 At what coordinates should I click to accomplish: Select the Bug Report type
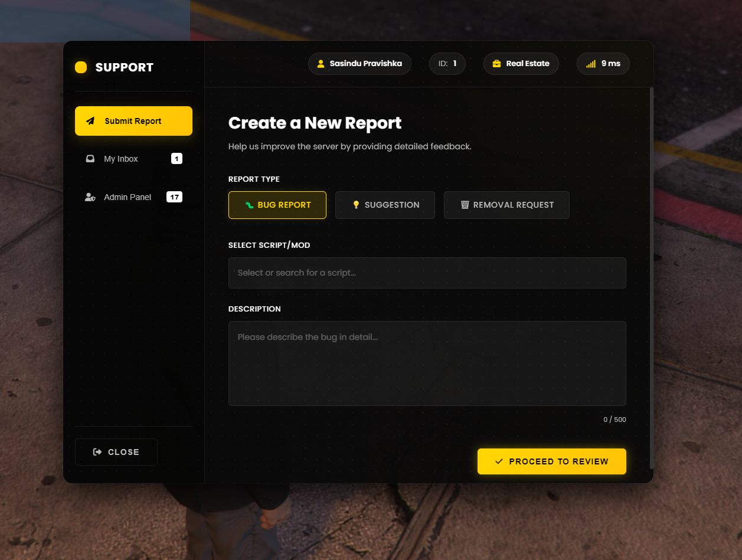(277, 205)
